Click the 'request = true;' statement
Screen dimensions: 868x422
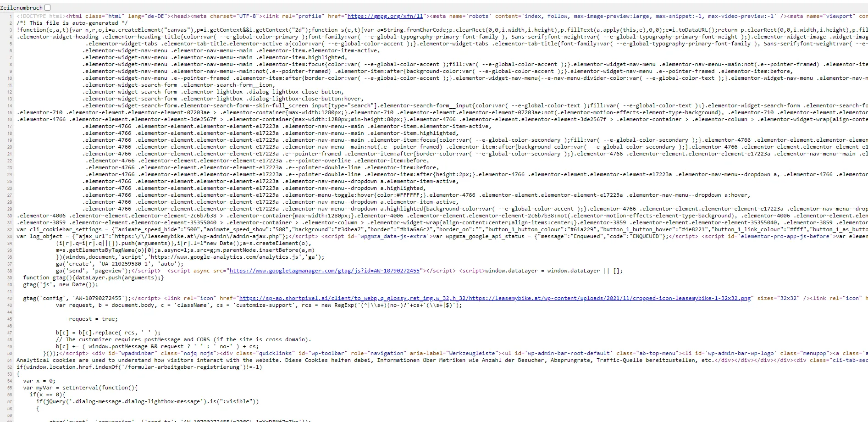tap(94, 319)
